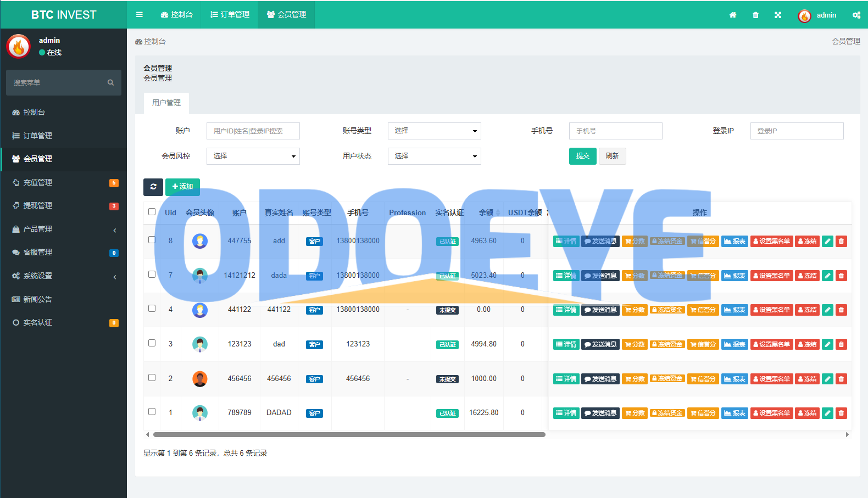868x498 pixels.
Task: Click the green 提交 button
Action: (x=583, y=156)
